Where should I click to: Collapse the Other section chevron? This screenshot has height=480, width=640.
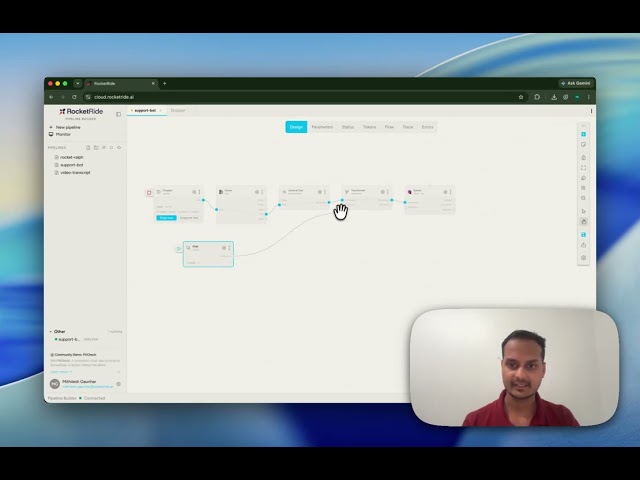coord(51,331)
